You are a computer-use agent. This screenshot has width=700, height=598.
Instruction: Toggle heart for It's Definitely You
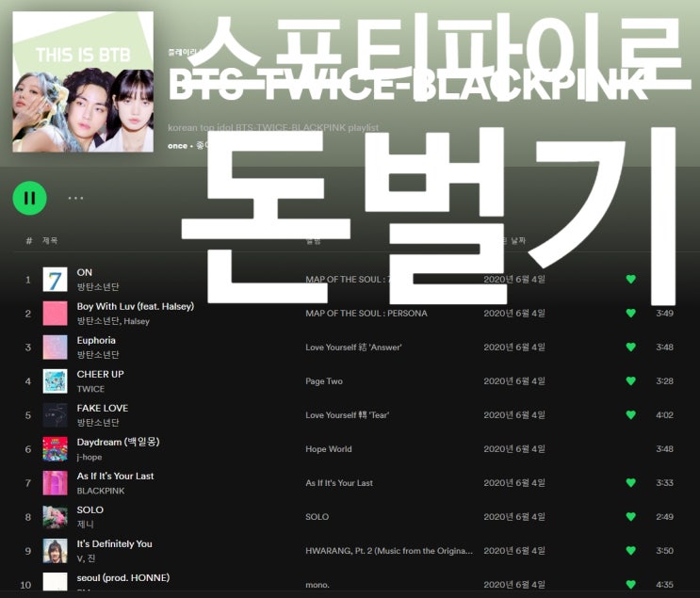coord(631,550)
